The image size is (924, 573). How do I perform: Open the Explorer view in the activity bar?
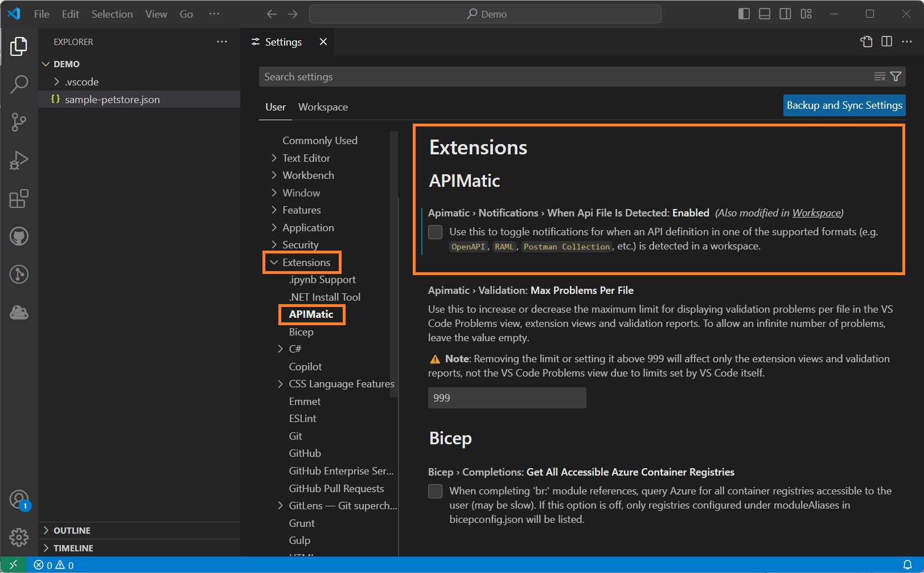click(19, 46)
